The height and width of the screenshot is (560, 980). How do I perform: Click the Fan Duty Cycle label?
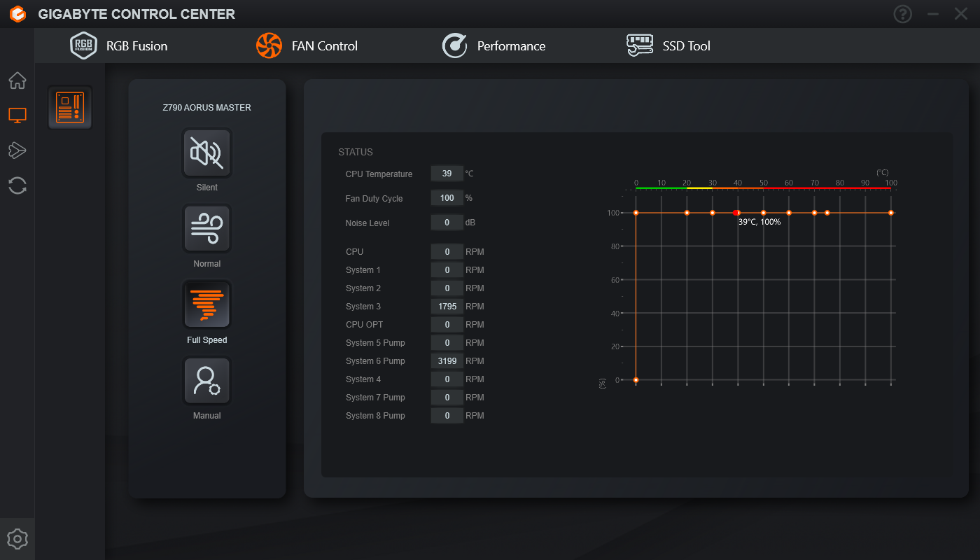374,199
